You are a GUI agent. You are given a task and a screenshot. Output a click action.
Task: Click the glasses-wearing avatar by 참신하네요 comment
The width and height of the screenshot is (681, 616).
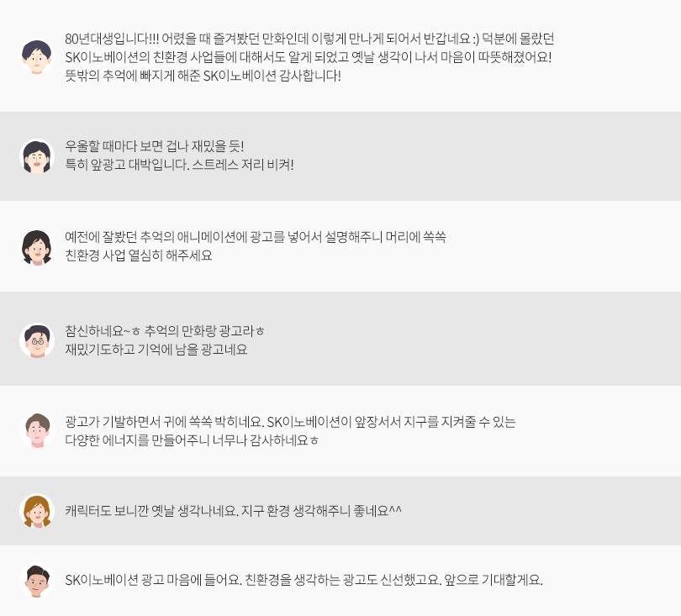click(36, 340)
